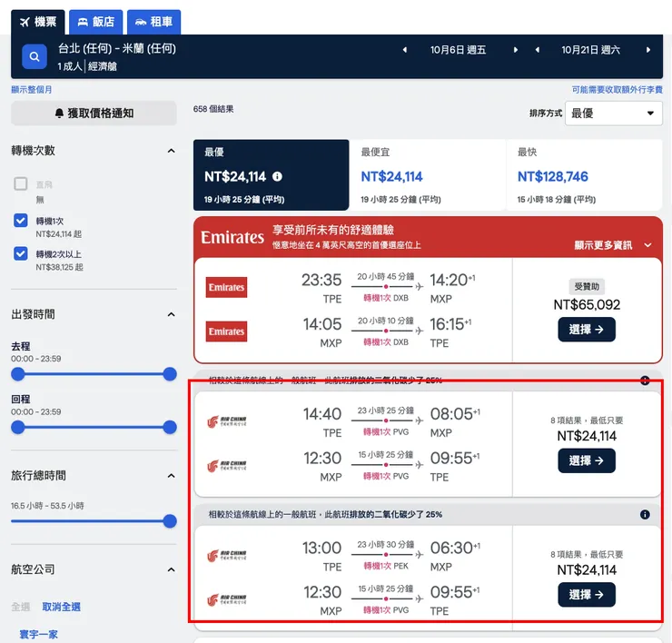Viewport: 672px width, 643px height.
Task: Click 轉機1次 DXB on 23:35 flight
Action: pyautogui.click(x=386, y=298)
